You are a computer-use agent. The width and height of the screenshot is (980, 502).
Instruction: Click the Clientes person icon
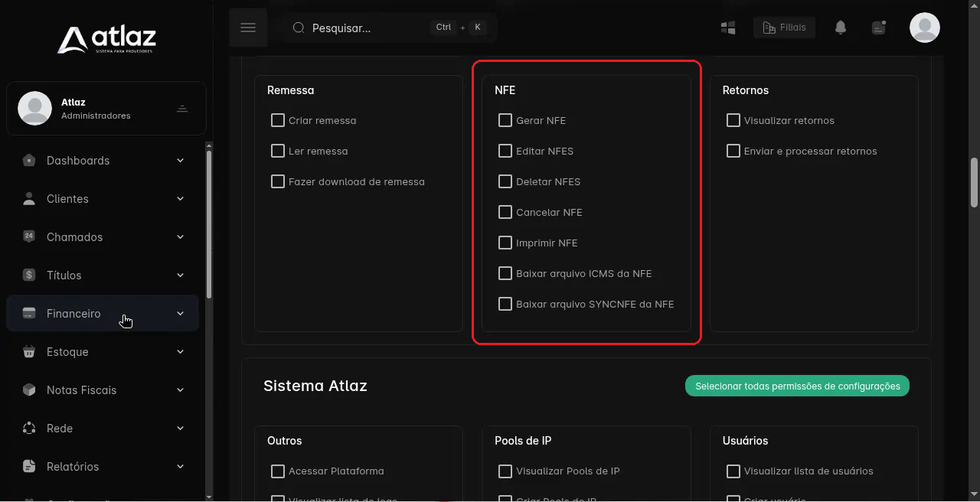[29, 198]
